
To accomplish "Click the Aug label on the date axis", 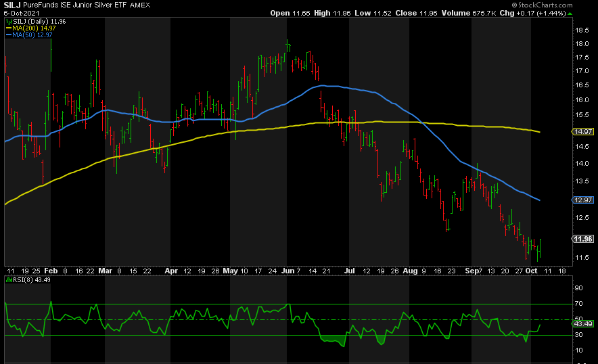I will coord(411,271).
